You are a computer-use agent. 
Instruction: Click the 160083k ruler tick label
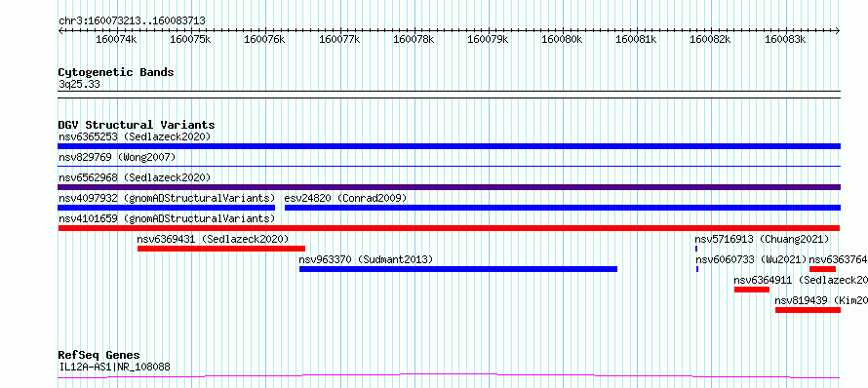pos(785,39)
